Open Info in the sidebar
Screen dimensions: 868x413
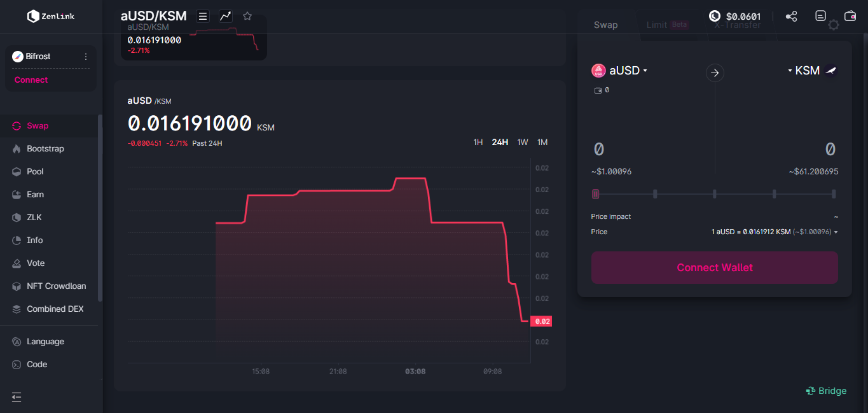point(50,240)
